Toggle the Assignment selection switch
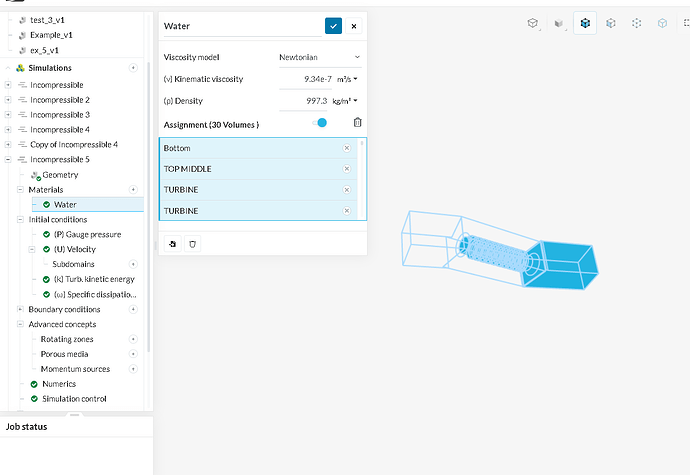The width and height of the screenshot is (690, 475). pos(320,123)
